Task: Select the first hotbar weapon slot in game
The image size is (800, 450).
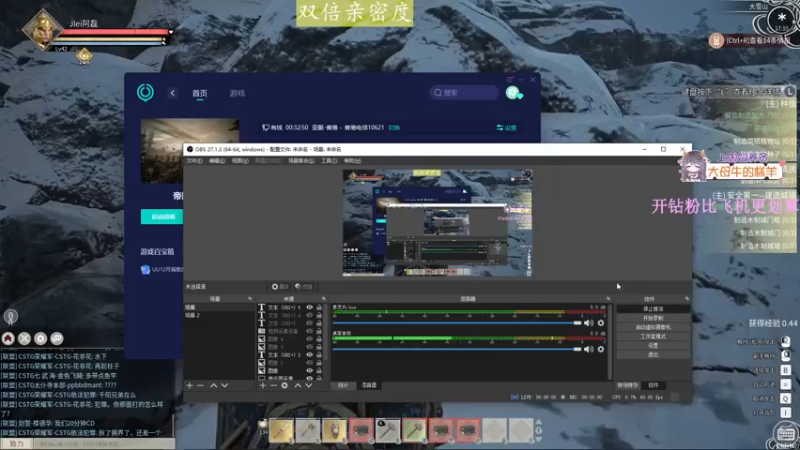Action: click(281, 430)
